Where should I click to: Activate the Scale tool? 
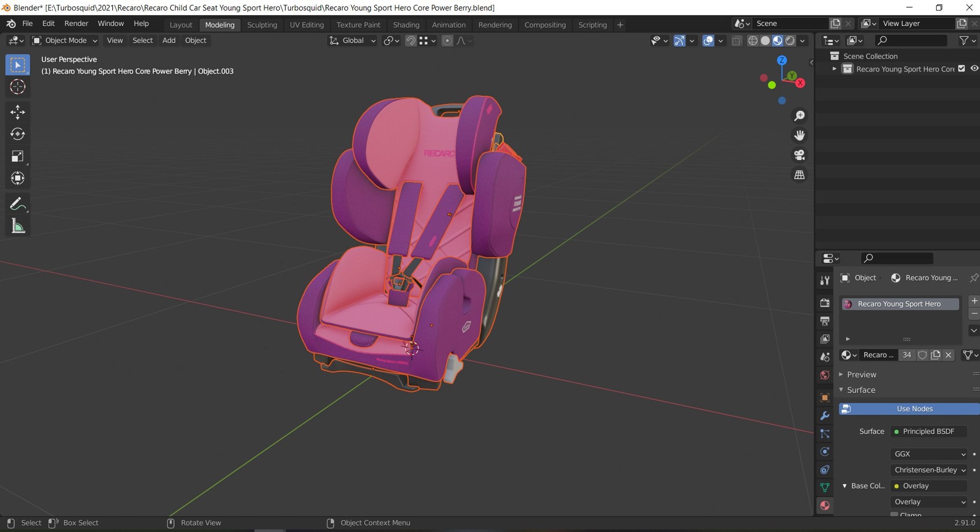pyautogui.click(x=17, y=156)
